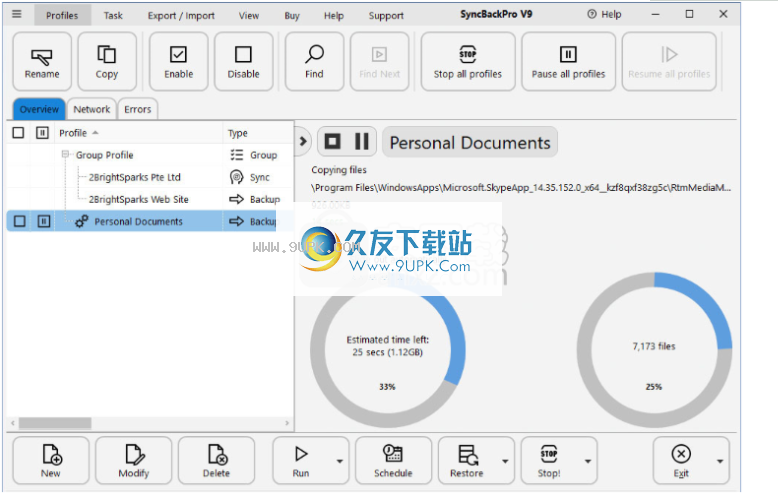The width and height of the screenshot is (778, 499).
Task: Switch to the Network tab
Action: coord(92,109)
